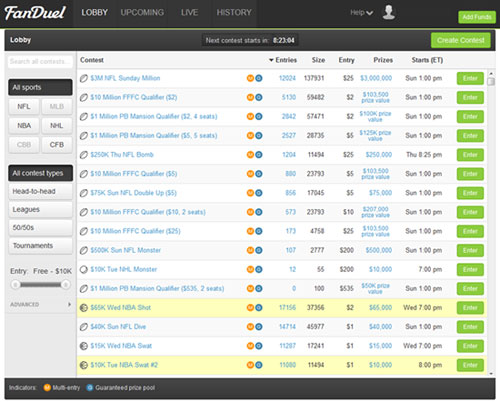Image resolution: width=500 pixels, height=402 pixels.
Task: Open the $10 Million FFFC Qualifier ($2) link
Action: [134, 97]
